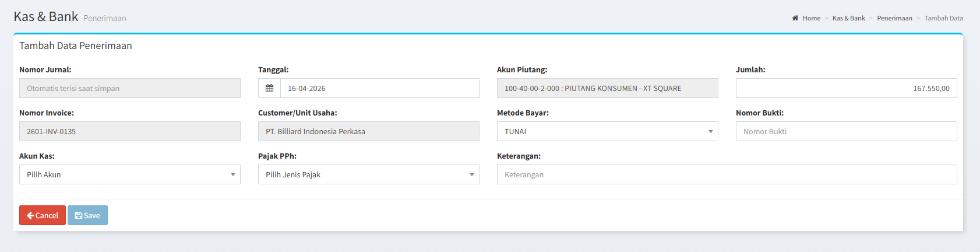Click the Customer/Unit Usaha field

(x=368, y=132)
